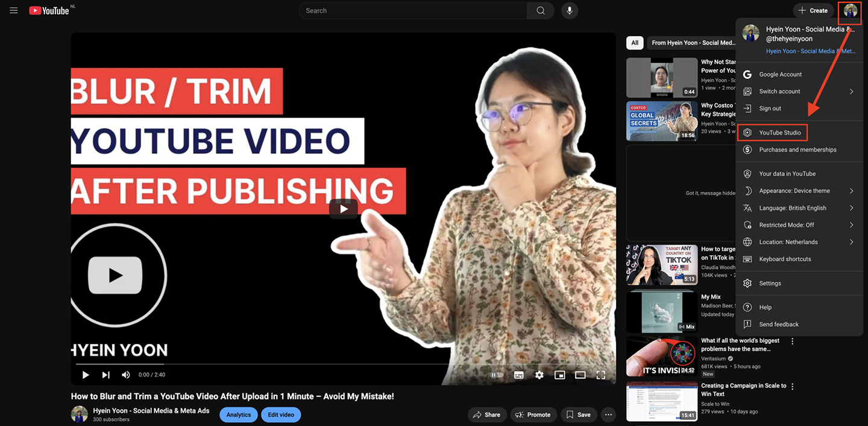Select Sign out
The image size is (868, 426).
(x=799, y=109)
